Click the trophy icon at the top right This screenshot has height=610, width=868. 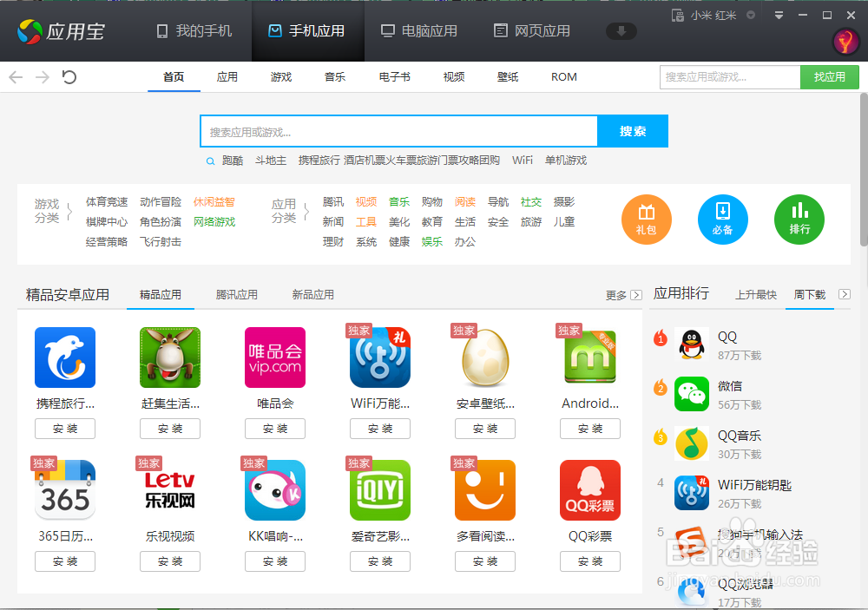(846, 41)
